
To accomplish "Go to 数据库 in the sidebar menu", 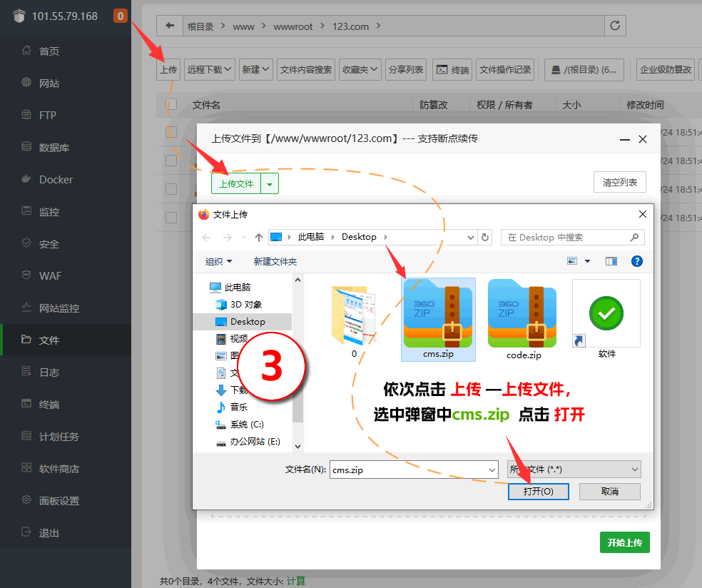I will (x=54, y=148).
